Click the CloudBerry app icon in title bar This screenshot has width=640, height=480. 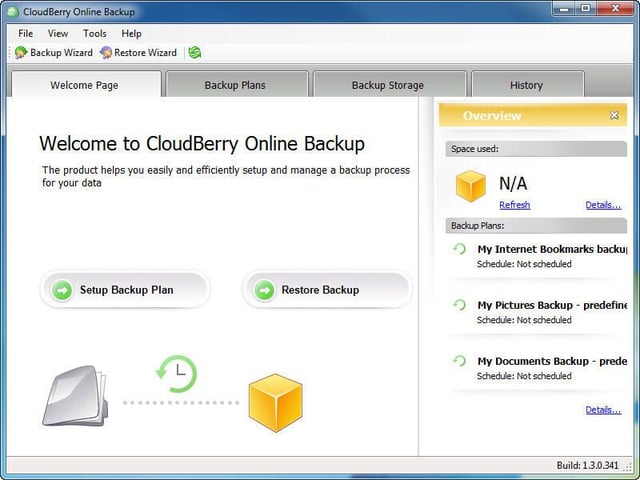(x=13, y=11)
